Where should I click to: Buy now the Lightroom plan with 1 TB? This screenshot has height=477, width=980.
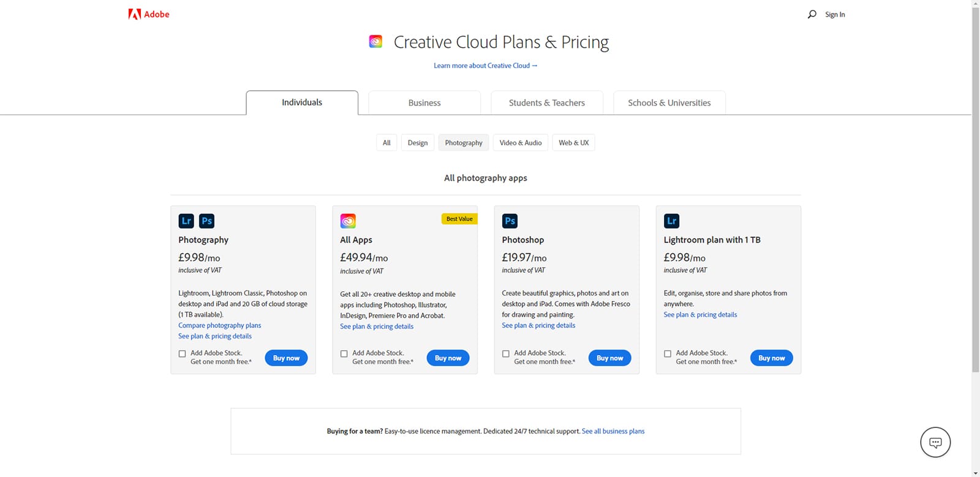[772, 358]
